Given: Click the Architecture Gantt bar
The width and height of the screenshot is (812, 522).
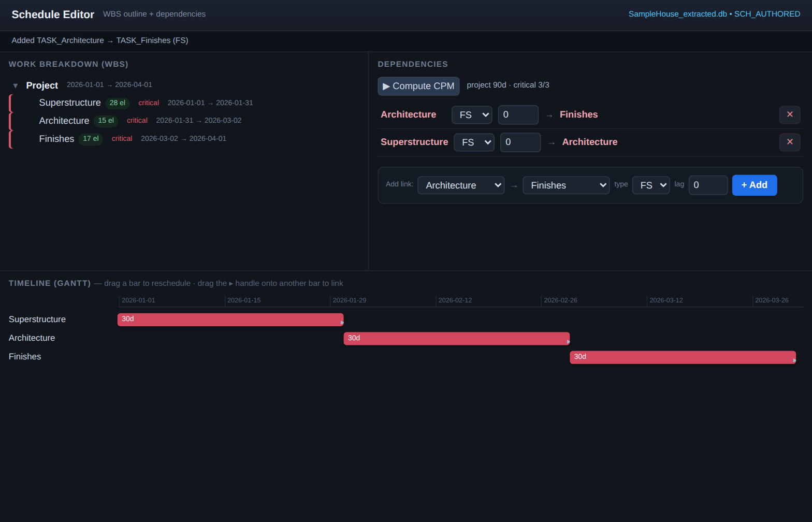Looking at the screenshot, I should coord(457,338).
